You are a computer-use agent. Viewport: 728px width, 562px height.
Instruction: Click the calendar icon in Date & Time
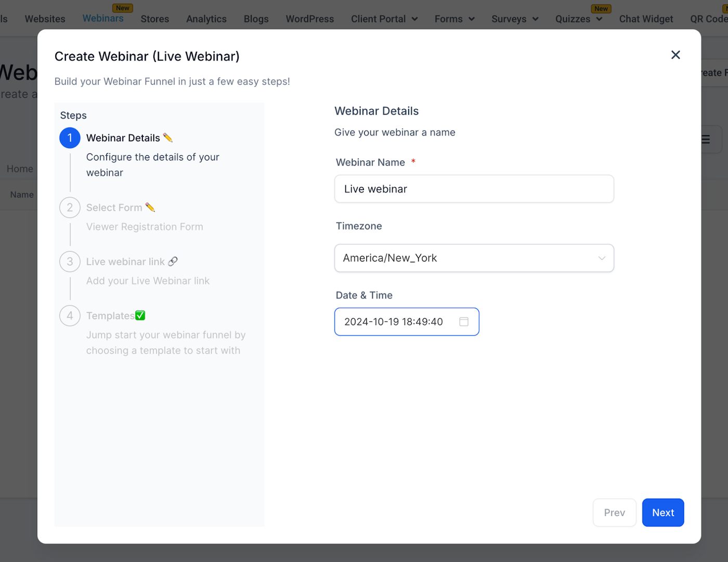pyautogui.click(x=464, y=322)
